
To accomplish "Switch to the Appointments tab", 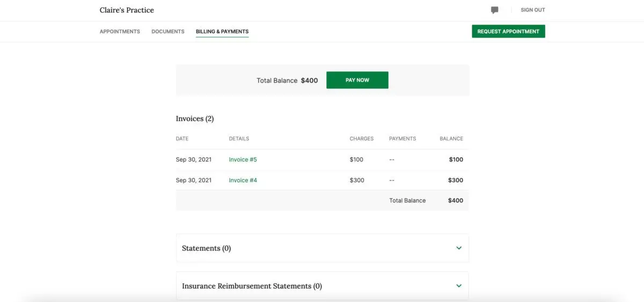I will [120, 32].
